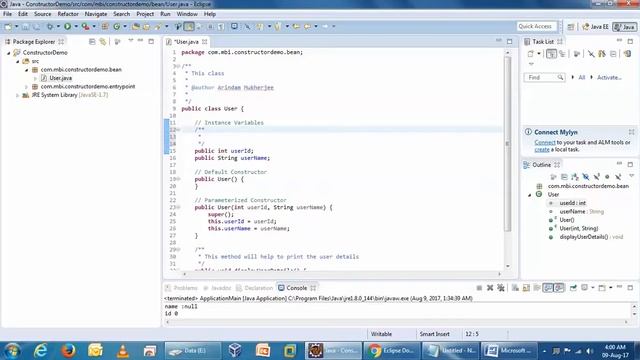Click the Activate... link in Task List
This screenshot has height=360, width=640.
[x=609, y=78]
